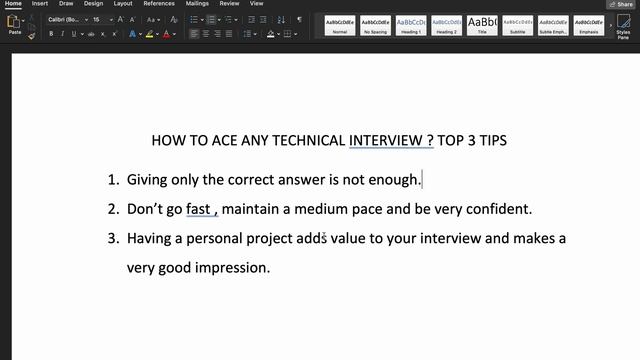Viewport: 640px width, 360px height.
Task: Apply red font color
Action: click(167, 34)
